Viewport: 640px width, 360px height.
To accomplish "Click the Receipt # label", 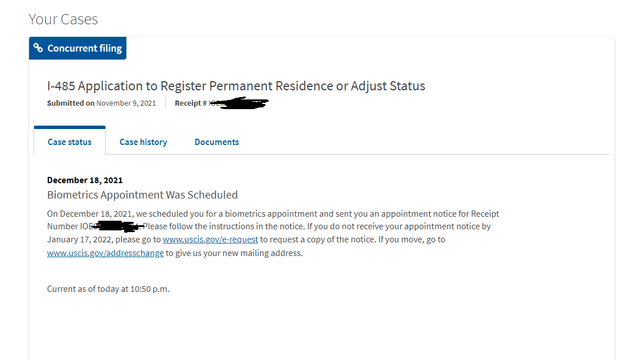I will click(x=191, y=103).
